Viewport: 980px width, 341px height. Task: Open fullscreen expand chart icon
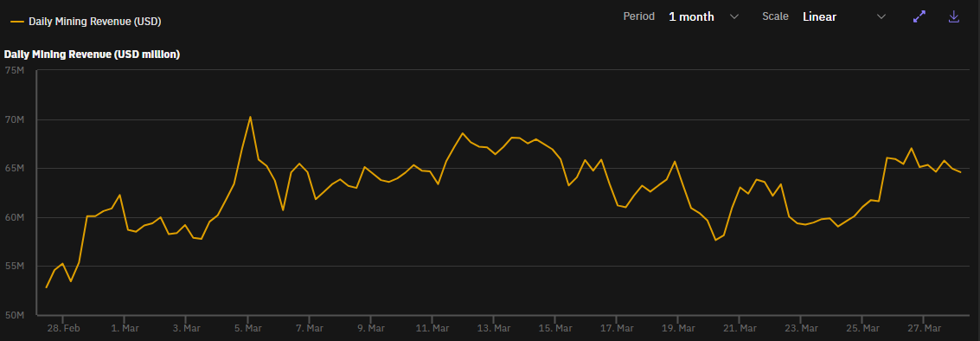click(919, 17)
